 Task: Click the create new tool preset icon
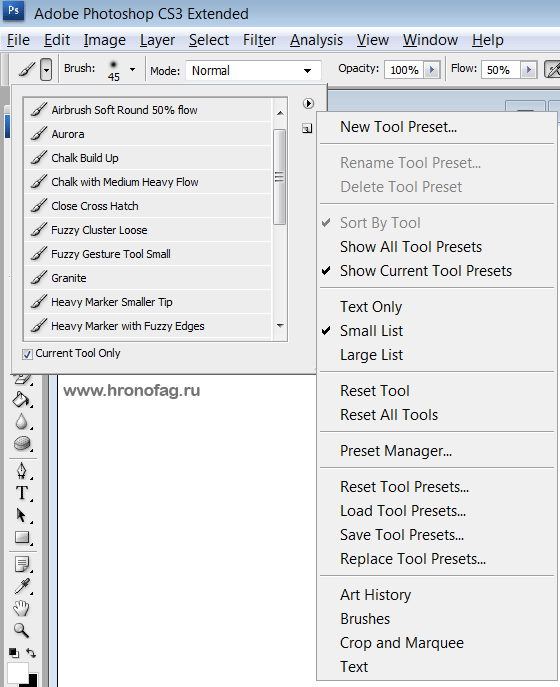pos(307,128)
